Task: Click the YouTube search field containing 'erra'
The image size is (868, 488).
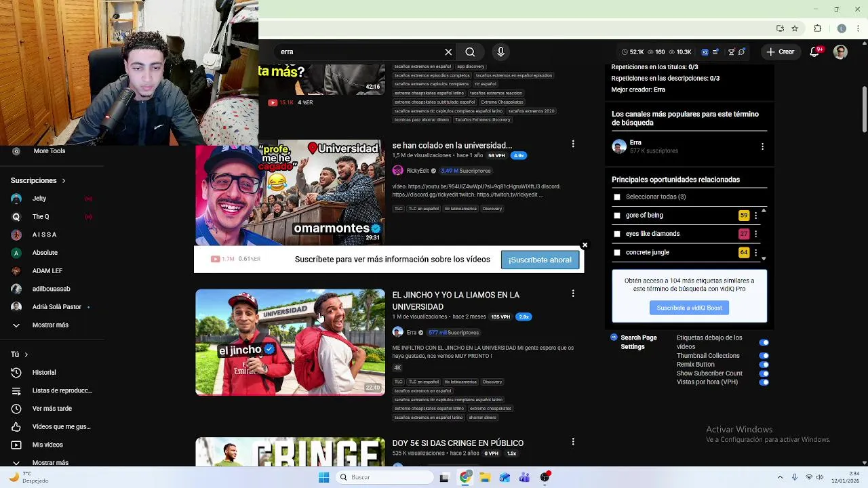Action: [359, 52]
